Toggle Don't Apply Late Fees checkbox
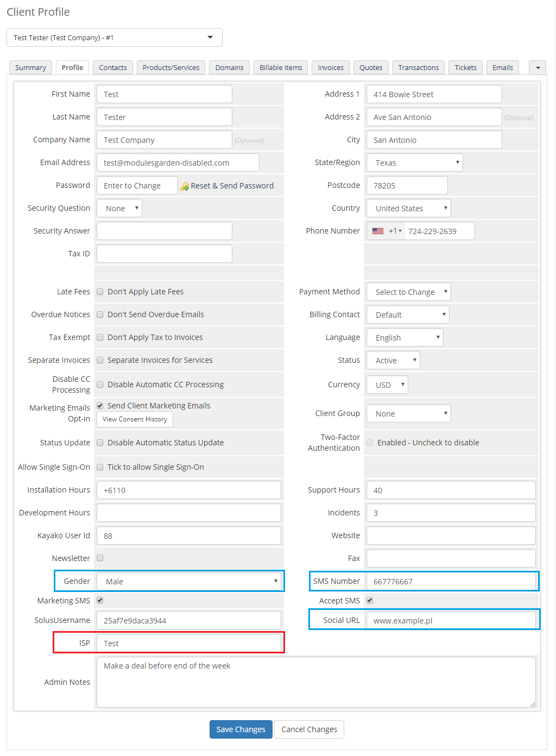This screenshot has height=756, width=556. pos(100,292)
